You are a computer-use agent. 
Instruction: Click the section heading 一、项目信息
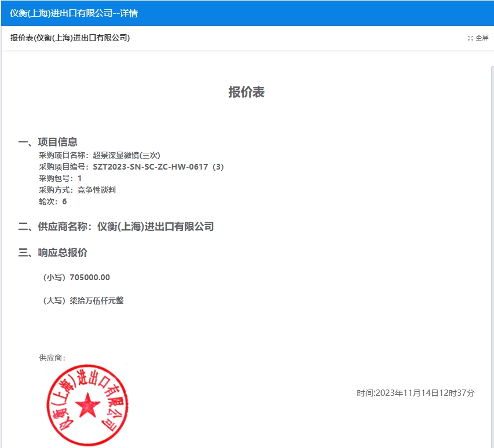click(x=47, y=142)
